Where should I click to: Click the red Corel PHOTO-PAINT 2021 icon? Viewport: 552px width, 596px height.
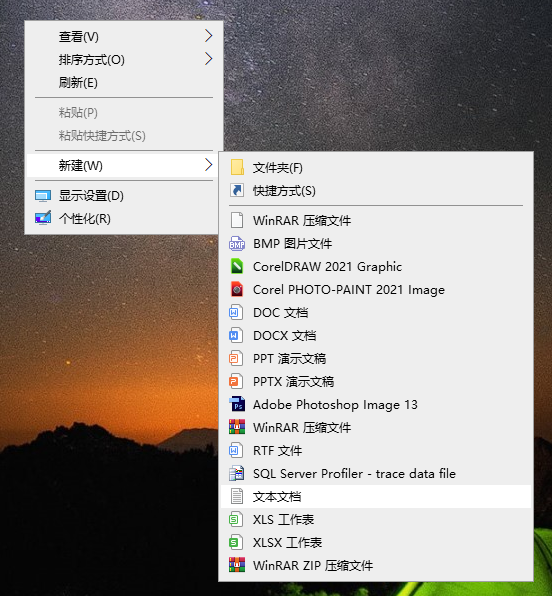click(x=237, y=290)
